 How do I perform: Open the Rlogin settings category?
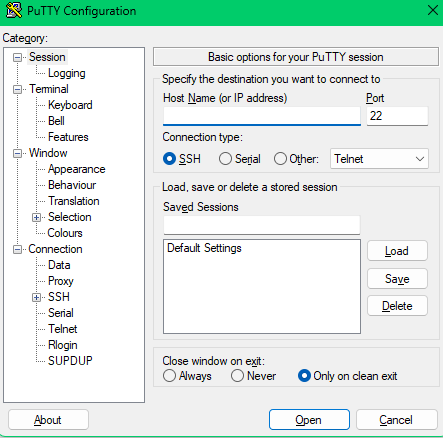pyautogui.click(x=63, y=345)
